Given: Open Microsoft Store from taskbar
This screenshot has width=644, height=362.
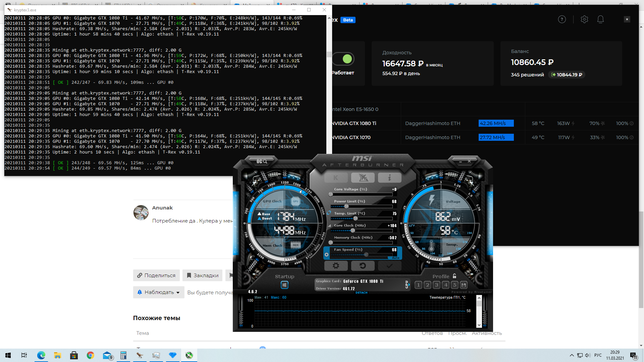Looking at the screenshot, I should (x=74, y=355).
